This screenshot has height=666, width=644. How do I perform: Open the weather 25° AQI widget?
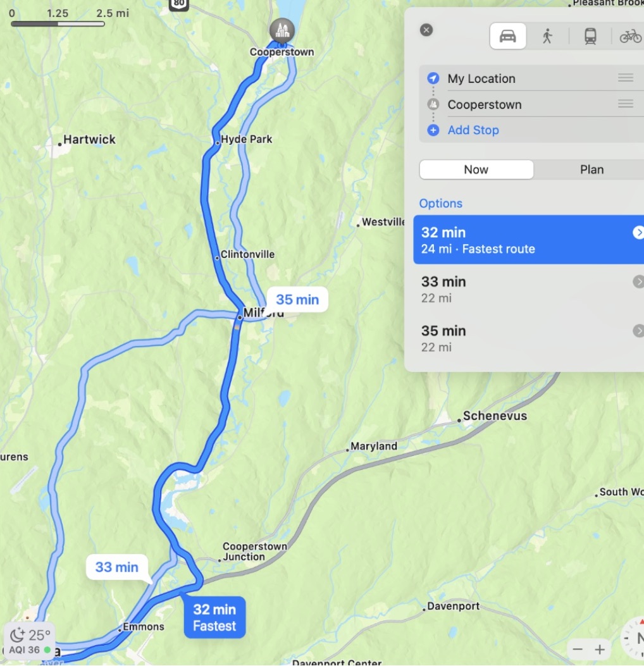click(29, 641)
